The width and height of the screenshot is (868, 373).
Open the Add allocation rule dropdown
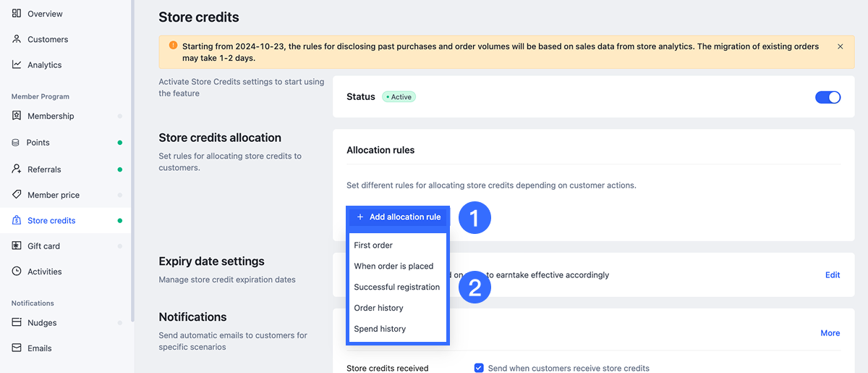(399, 217)
